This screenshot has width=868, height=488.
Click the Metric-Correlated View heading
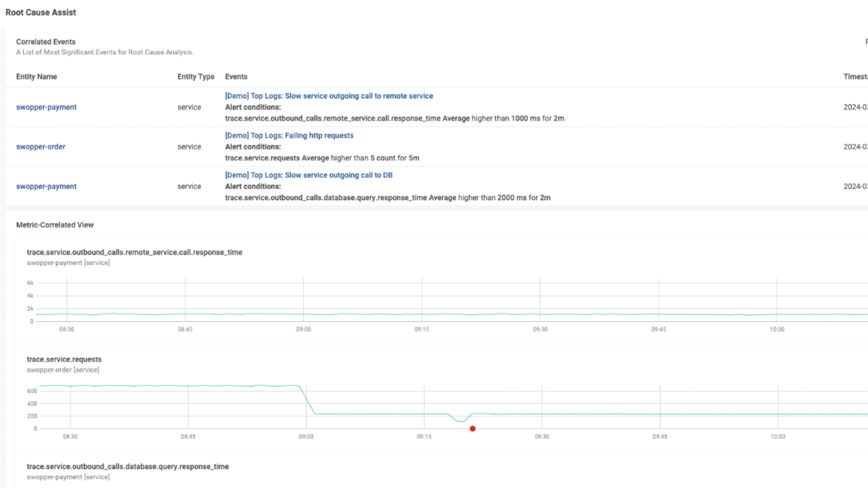pos(55,225)
